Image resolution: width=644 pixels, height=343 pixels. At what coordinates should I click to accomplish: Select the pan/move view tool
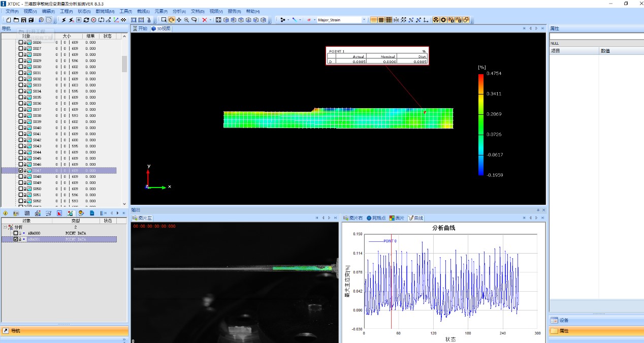[x=179, y=20]
